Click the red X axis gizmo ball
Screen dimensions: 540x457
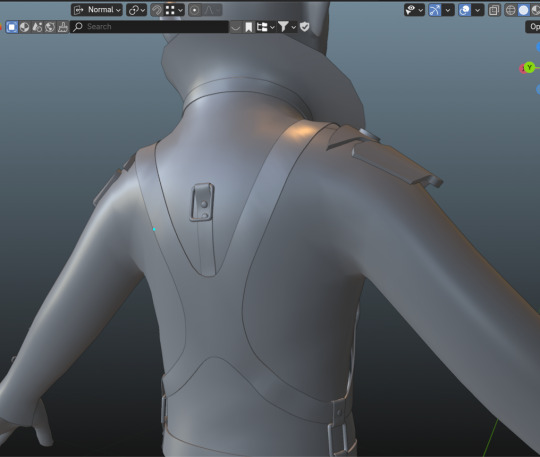coord(522,69)
